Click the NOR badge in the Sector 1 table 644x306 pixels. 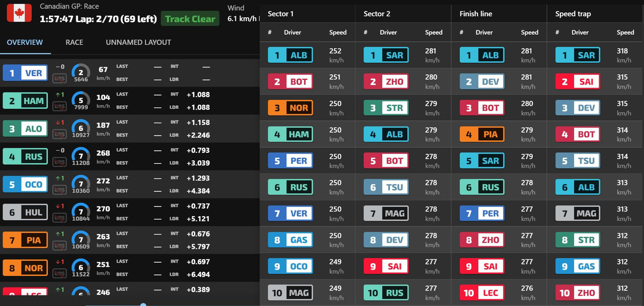(290, 108)
